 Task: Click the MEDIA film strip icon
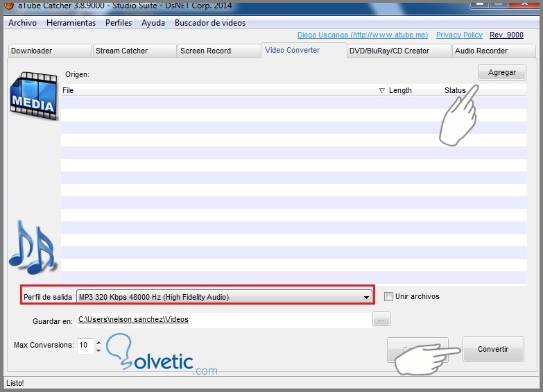[x=34, y=96]
